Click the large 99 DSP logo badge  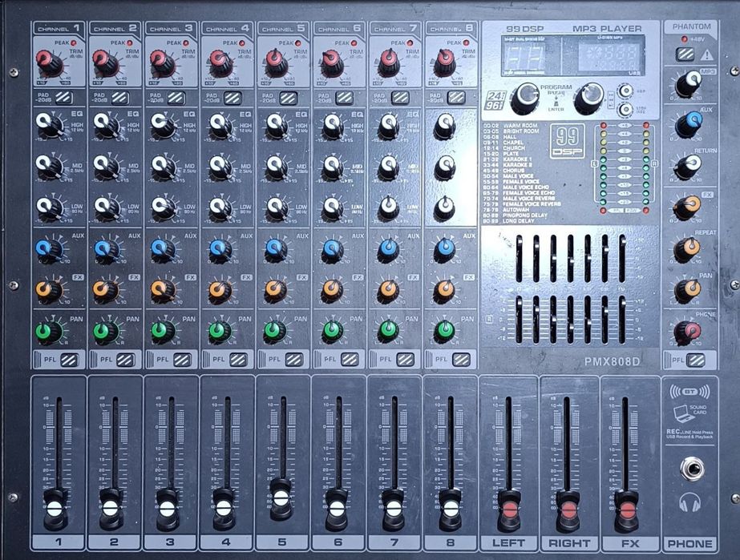coord(568,140)
